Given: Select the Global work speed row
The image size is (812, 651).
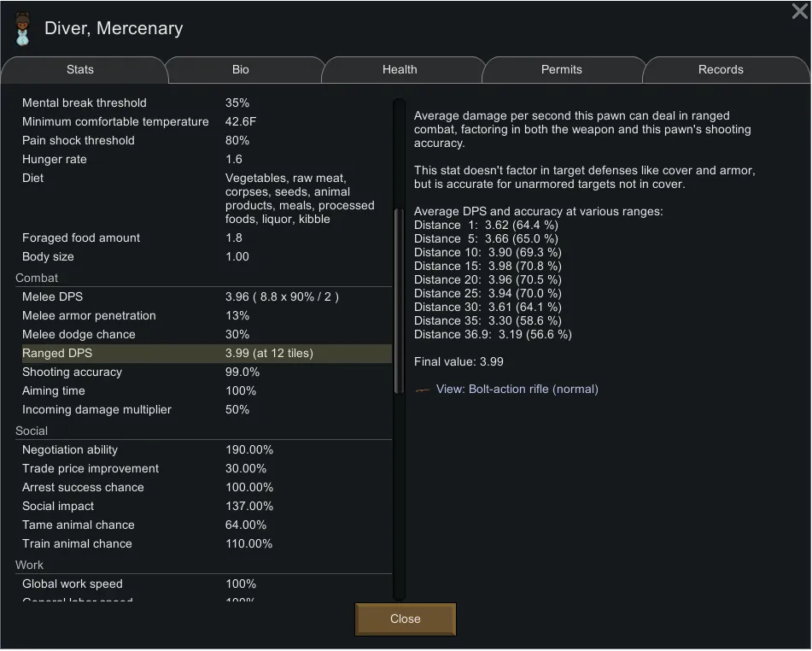Looking at the screenshot, I should pos(205,584).
